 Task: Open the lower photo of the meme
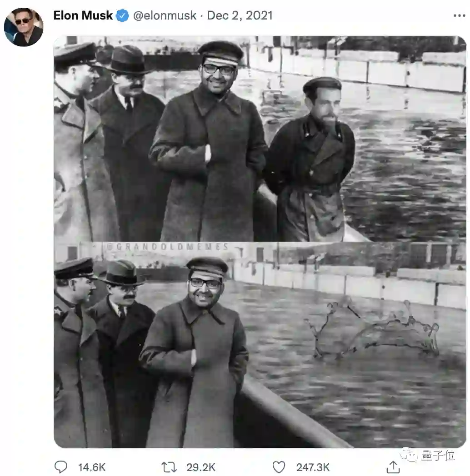coord(260,345)
